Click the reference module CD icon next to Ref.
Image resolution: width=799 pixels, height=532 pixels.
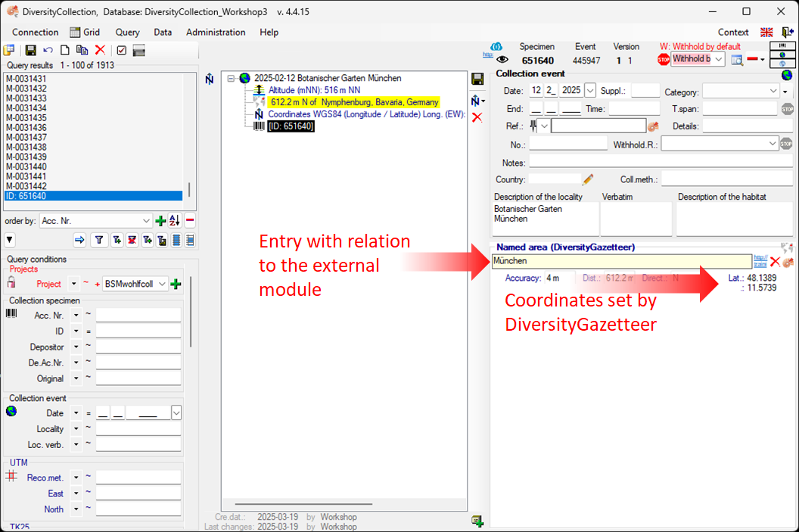click(653, 126)
